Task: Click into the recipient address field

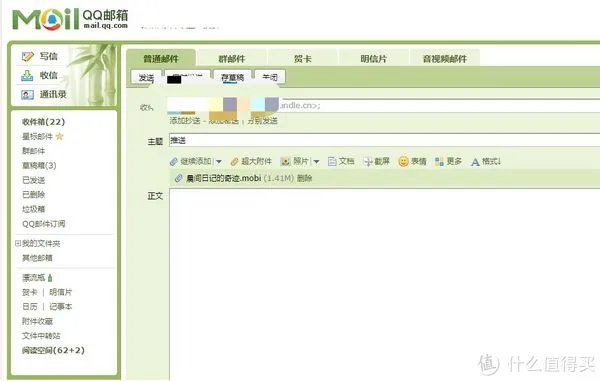Action: (384, 105)
